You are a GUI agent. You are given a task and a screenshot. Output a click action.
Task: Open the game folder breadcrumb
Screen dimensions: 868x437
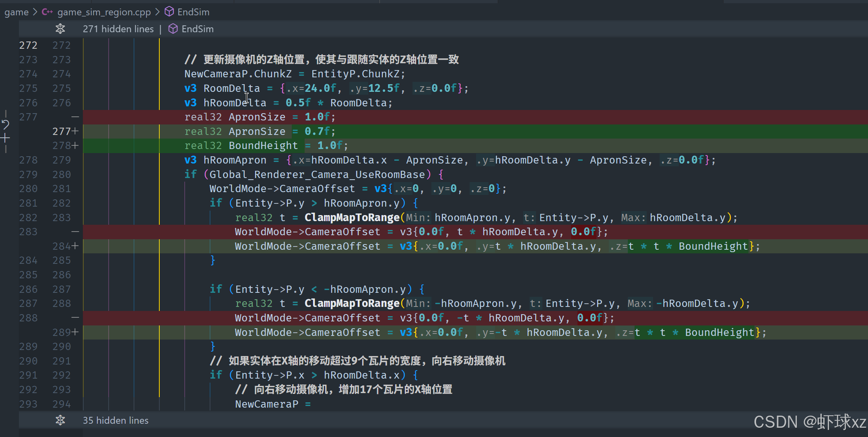(16, 12)
